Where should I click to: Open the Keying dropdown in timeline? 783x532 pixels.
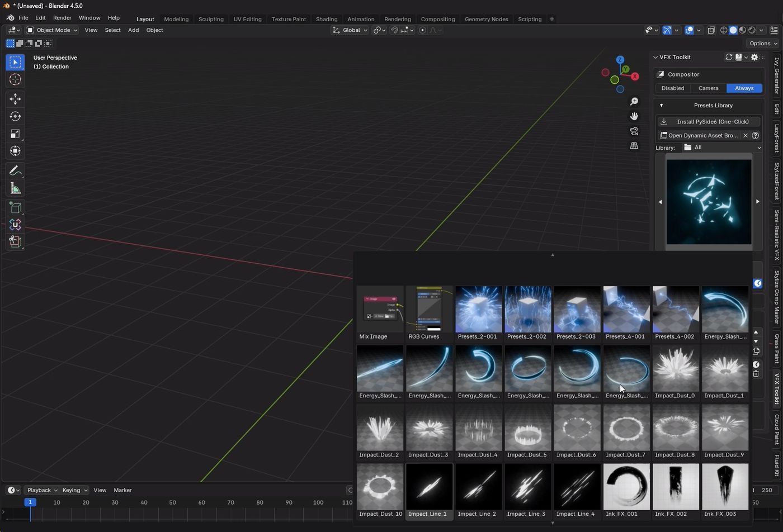click(x=74, y=490)
